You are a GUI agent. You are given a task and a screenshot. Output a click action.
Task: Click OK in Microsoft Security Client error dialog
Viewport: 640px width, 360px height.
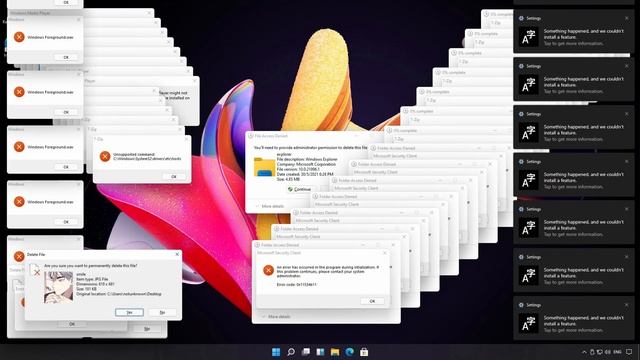click(x=372, y=301)
